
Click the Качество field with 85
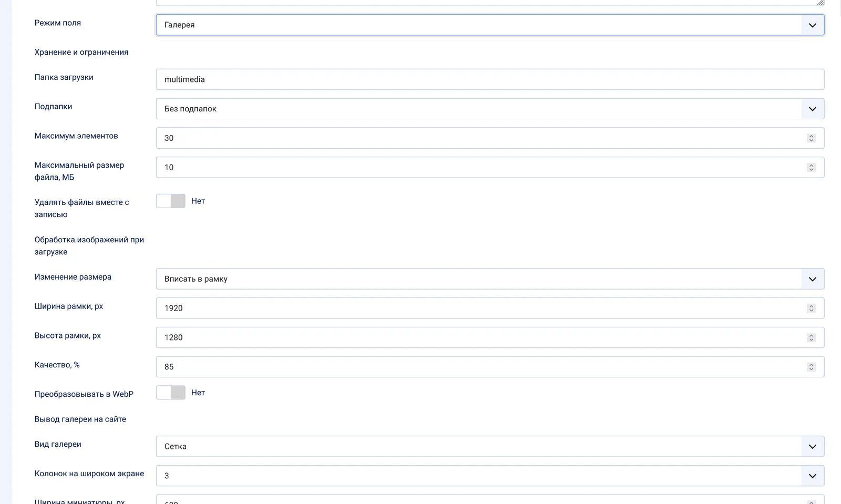coord(490,367)
